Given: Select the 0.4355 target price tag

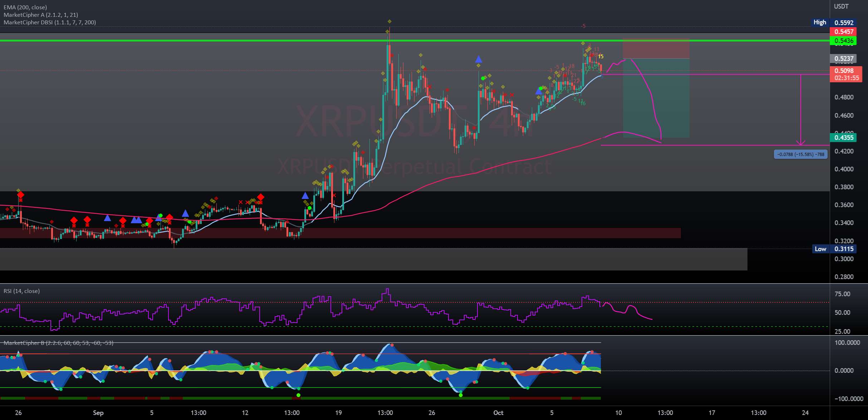Looking at the screenshot, I should [844, 137].
